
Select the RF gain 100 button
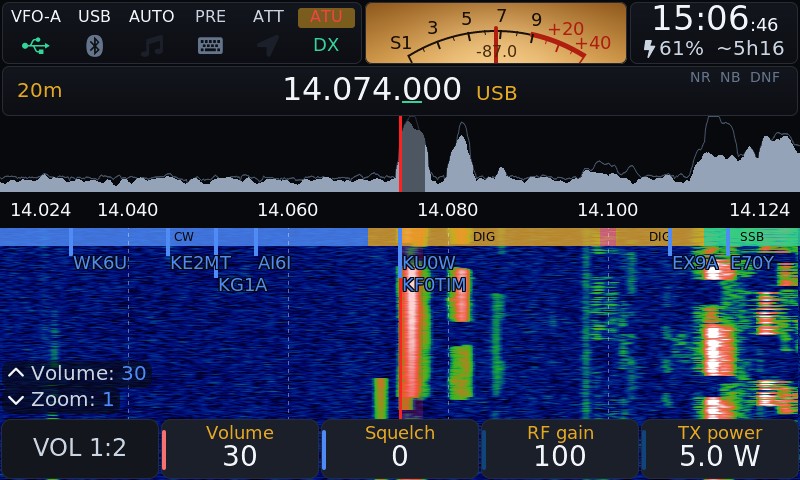(560, 449)
